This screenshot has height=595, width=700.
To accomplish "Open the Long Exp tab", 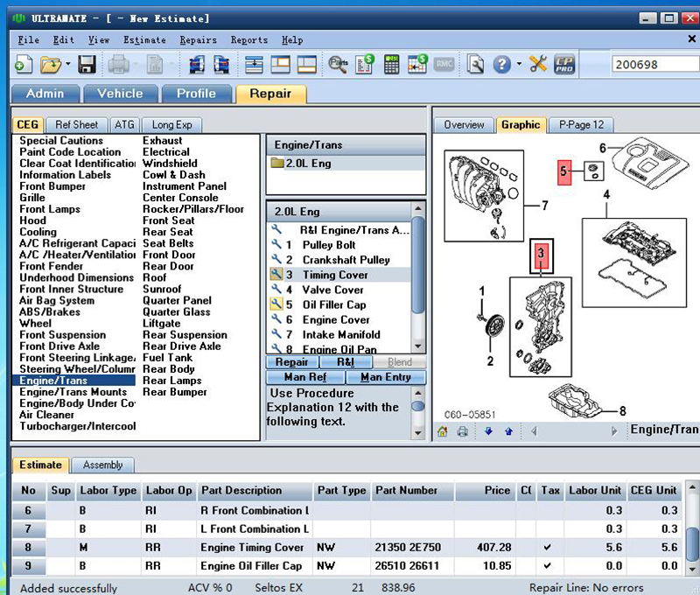I will [x=171, y=125].
